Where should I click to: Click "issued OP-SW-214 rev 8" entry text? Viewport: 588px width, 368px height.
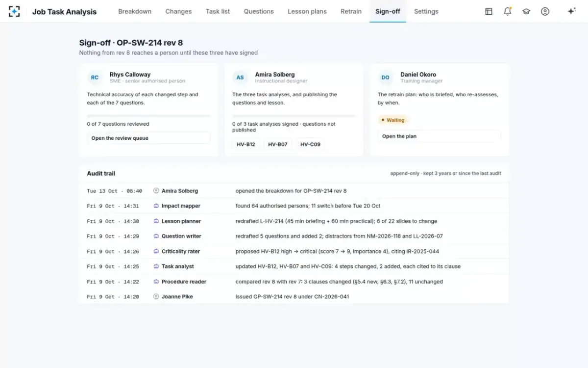tap(292, 297)
